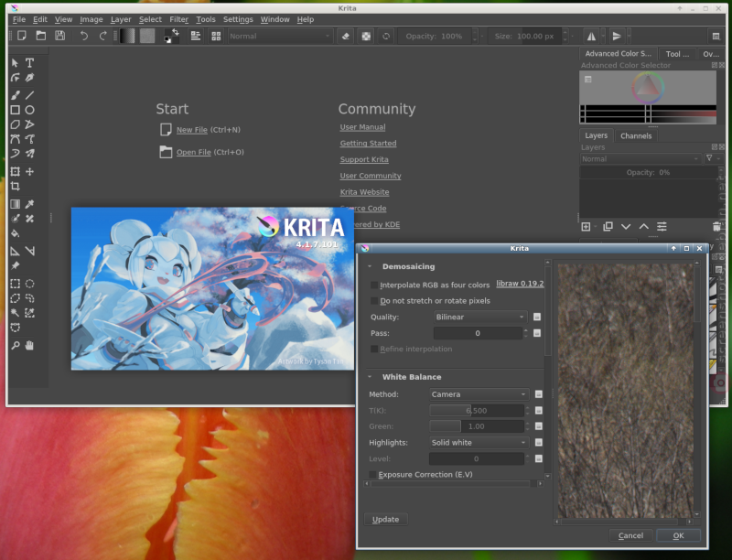732x560 pixels.
Task: Collapse the Demosaicing section
Action: [370, 266]
